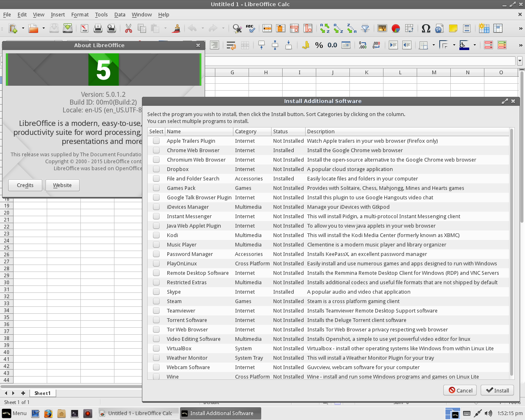Sort the software list by Category column
Screen dimensions: 525x420
coord(252,131)
